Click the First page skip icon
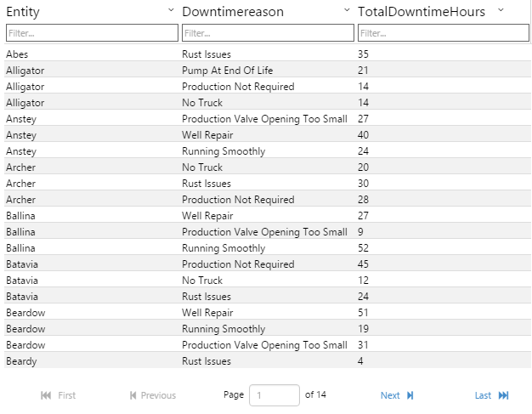This screenshot has width=532, height=414. point(46,395)
